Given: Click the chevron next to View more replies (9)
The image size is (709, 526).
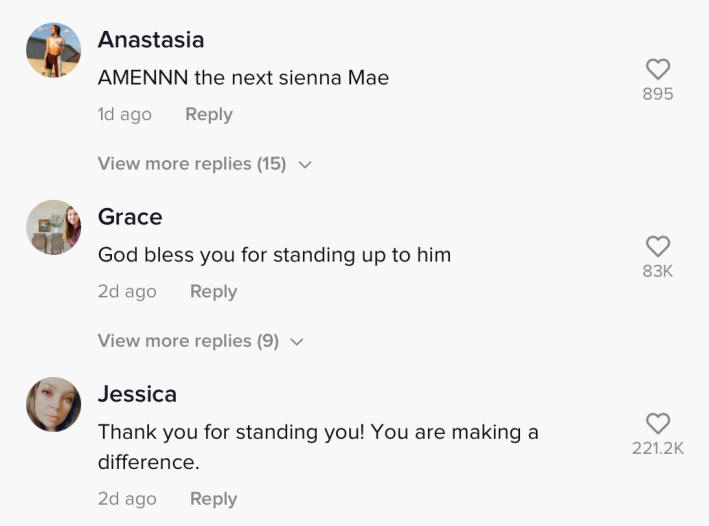Looking at the screenshot, I should point(297,342).
